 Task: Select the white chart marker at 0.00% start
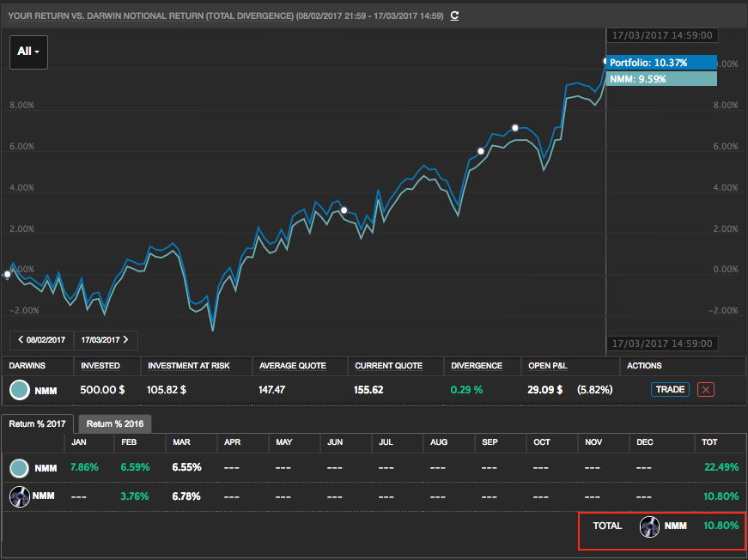click(8, 275)
